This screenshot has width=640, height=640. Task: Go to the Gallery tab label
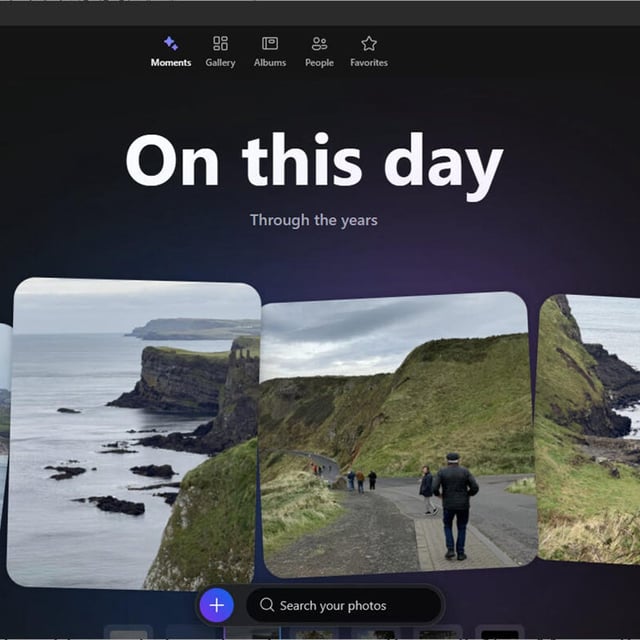(220, 63)
